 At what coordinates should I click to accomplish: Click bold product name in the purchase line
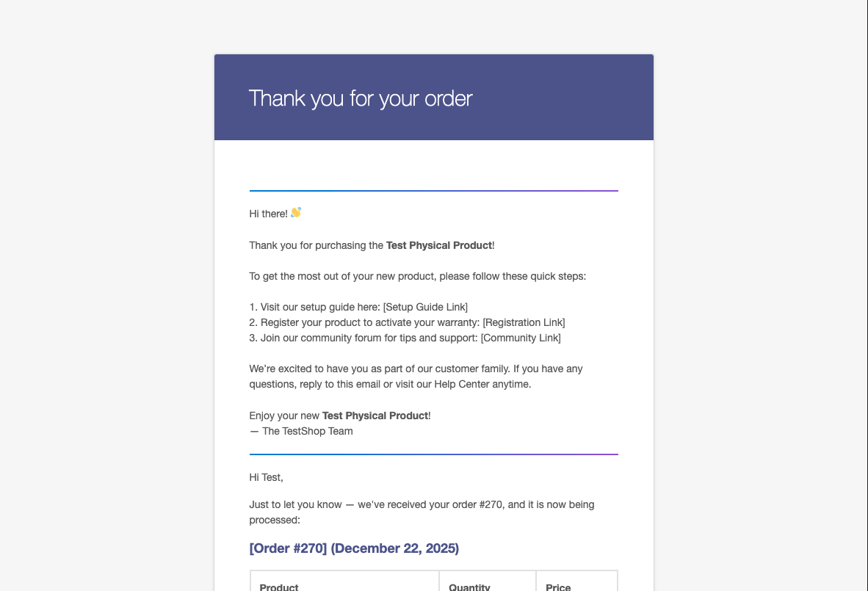click(439, 245)
